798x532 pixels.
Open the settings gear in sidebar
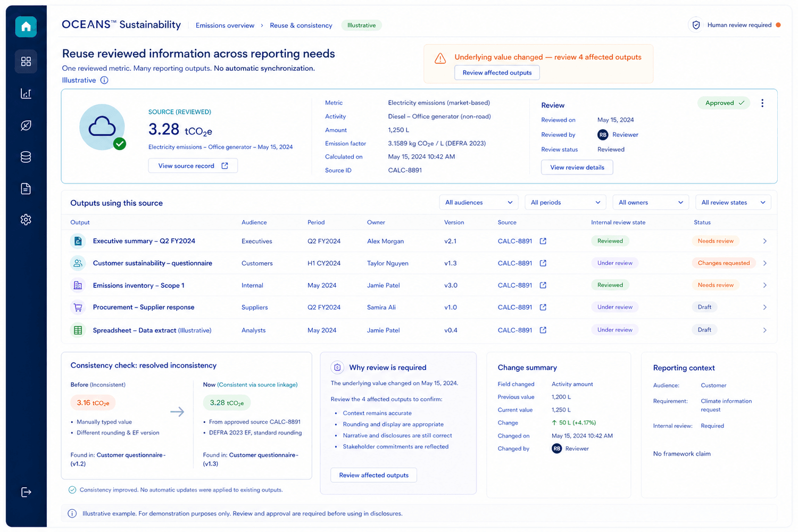point(26,220)
